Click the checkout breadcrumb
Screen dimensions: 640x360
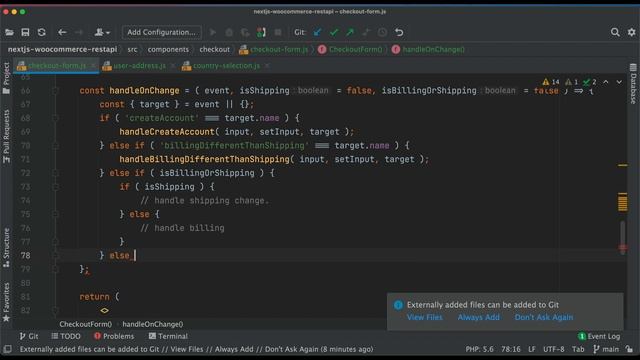click(x=214, y=49)
